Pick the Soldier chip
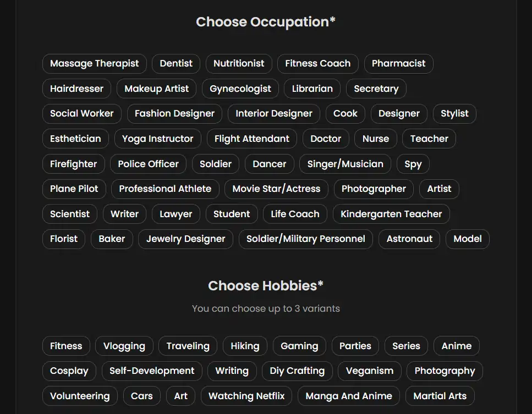This screenshot has height=414, width=532. pyautogui.click(x=216, y=164)
